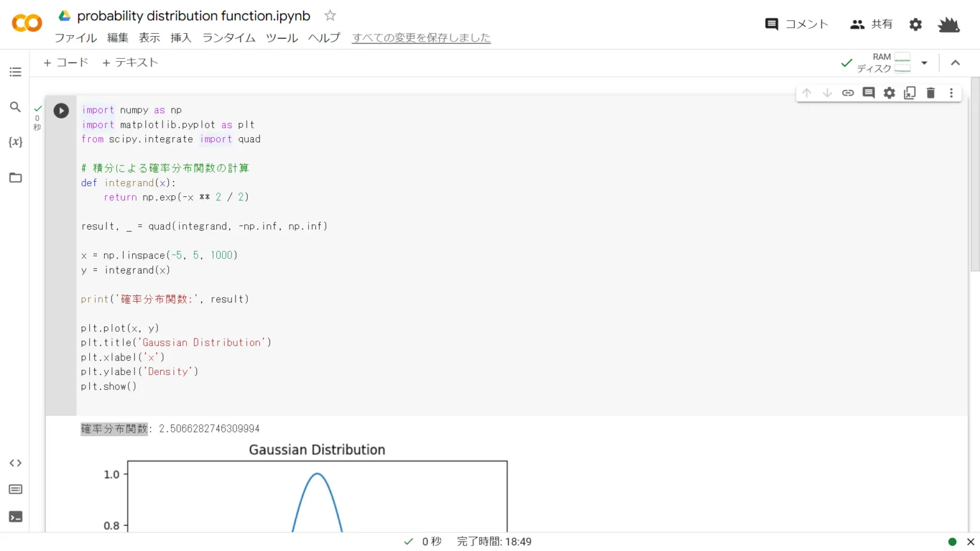The width and height of the screenshot is (980, 551).
Task: Open the terminal icon
Action: click(x=15, y=517)
